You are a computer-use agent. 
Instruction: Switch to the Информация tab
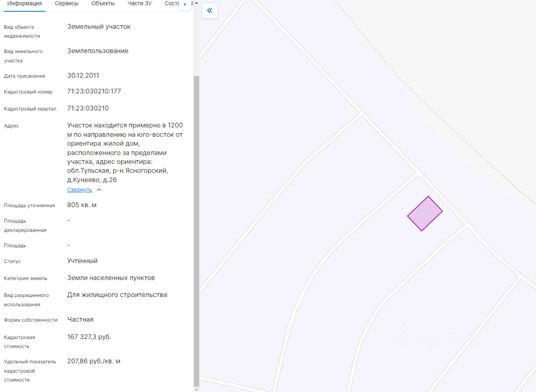click(25, 4)
